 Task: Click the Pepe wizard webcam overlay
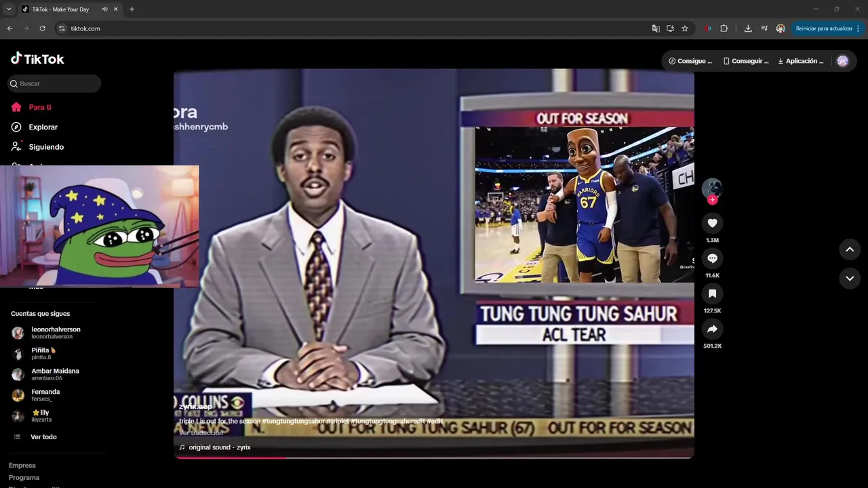[x=99, y=226]
